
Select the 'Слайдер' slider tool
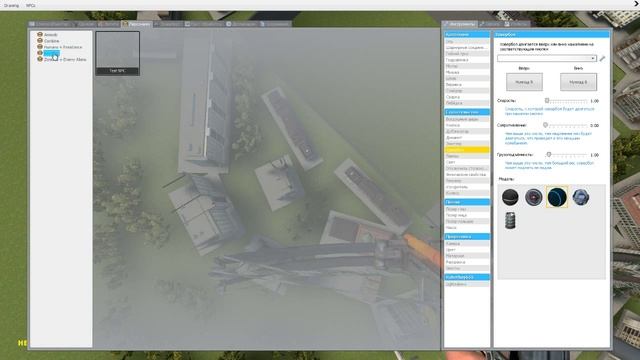467,91
